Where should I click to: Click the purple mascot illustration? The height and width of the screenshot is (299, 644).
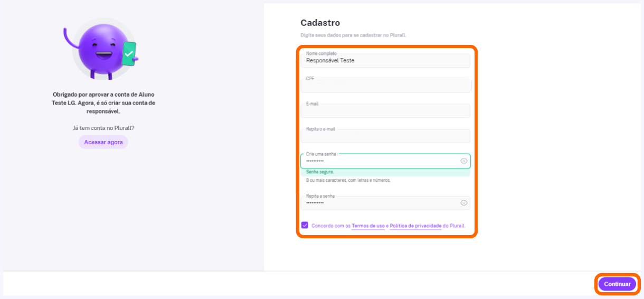click(100, 51)
